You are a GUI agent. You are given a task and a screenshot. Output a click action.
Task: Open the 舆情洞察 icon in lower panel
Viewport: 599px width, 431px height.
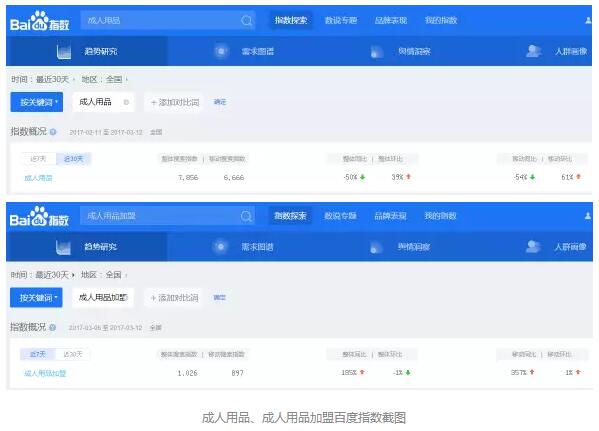coord(377,247)
